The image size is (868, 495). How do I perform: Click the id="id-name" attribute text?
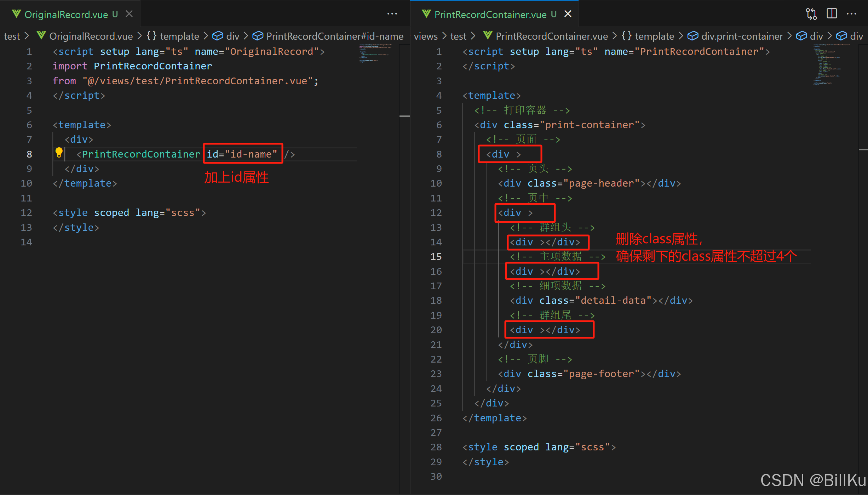242,154
